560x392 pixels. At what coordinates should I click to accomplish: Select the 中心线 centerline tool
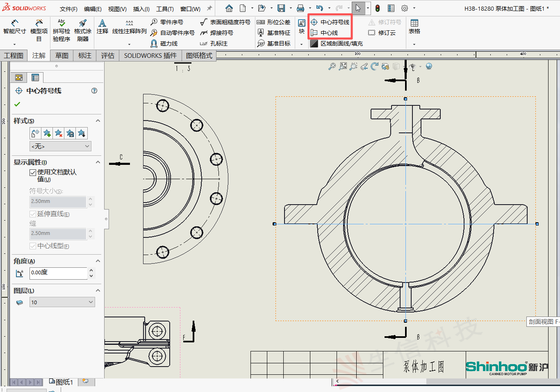[324, 33]
